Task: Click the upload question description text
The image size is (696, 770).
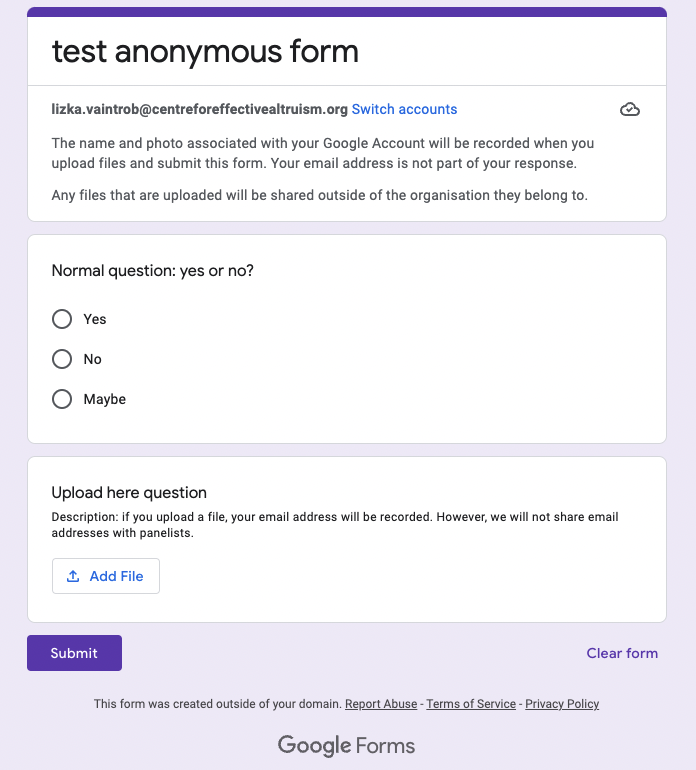Action: pos(335,525)
